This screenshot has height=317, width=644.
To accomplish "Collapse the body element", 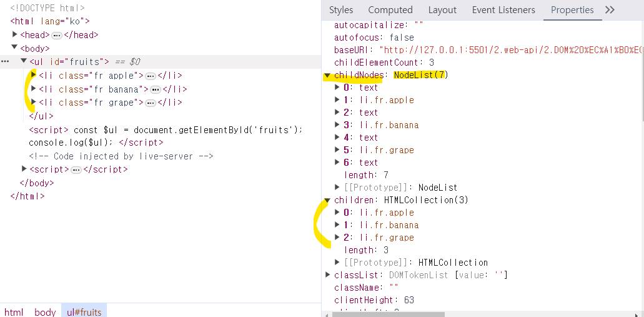I will pyautogui.click(x=15, y=48).
